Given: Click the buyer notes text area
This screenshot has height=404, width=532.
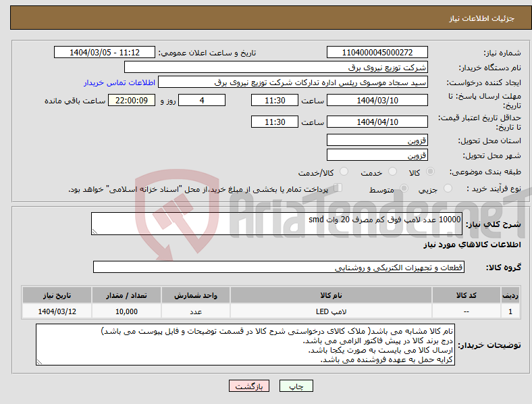Looking at the screenshot, I should coord(245,345).
